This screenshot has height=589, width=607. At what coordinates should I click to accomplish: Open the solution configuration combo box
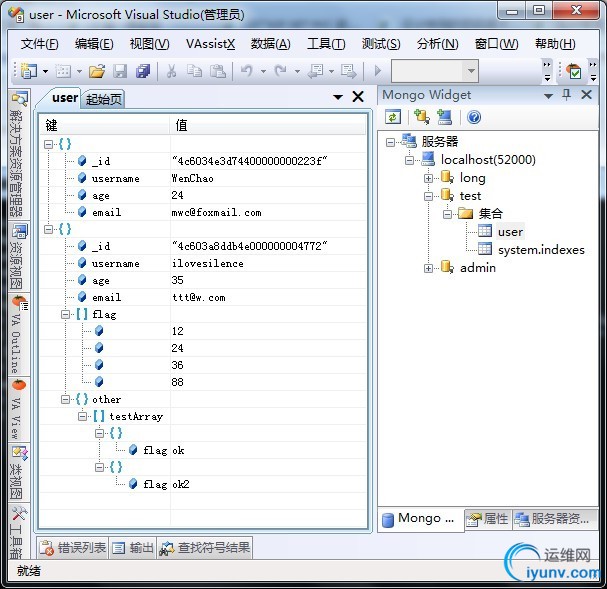point(435,71)
